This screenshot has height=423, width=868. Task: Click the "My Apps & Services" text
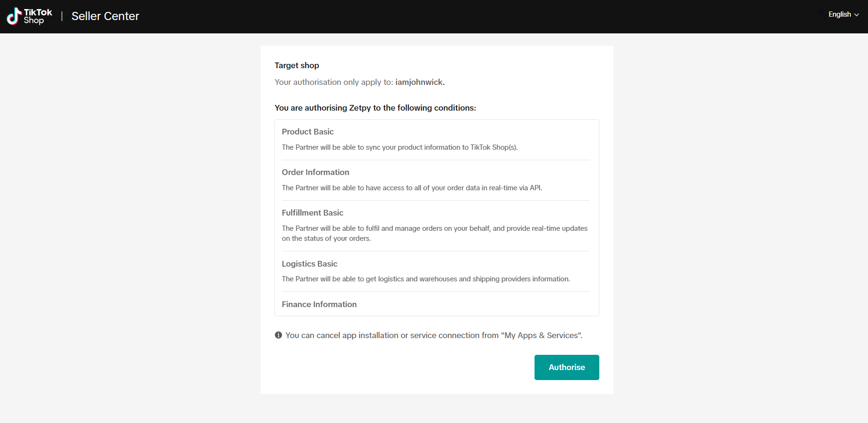pos(541,335)
